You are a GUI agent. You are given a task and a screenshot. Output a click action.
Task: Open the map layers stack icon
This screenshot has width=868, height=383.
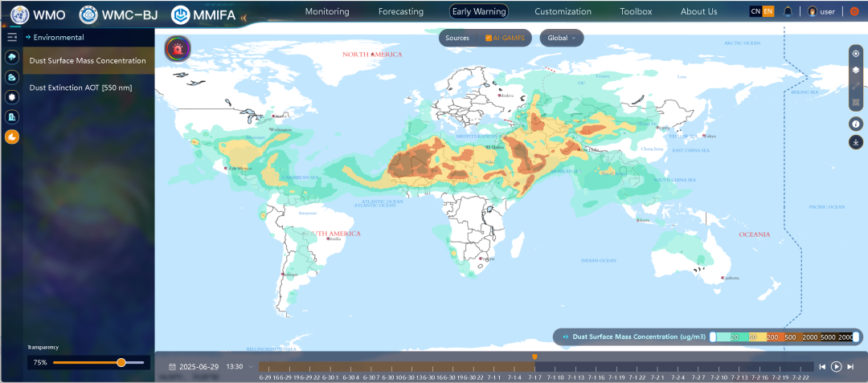coord(856,70)
